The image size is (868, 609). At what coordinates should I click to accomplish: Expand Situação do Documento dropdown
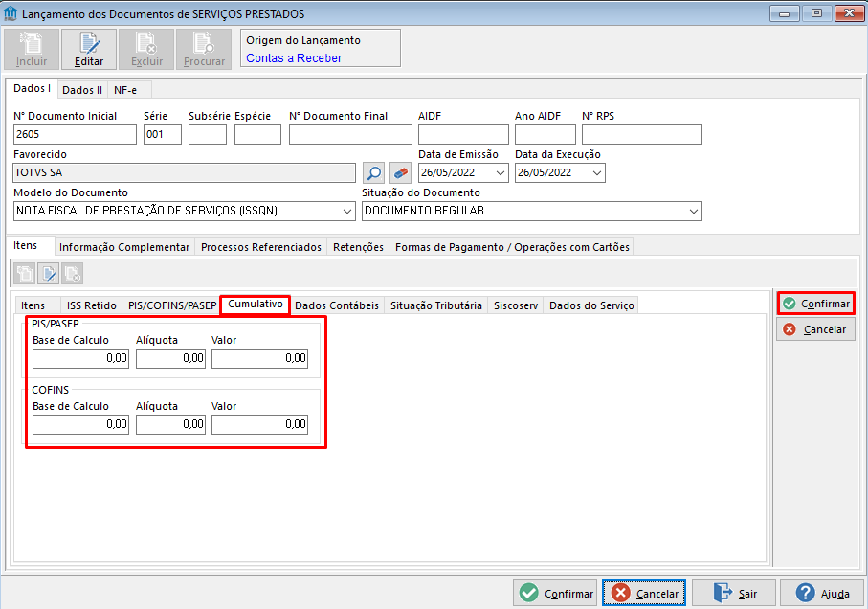click(694, 211)
